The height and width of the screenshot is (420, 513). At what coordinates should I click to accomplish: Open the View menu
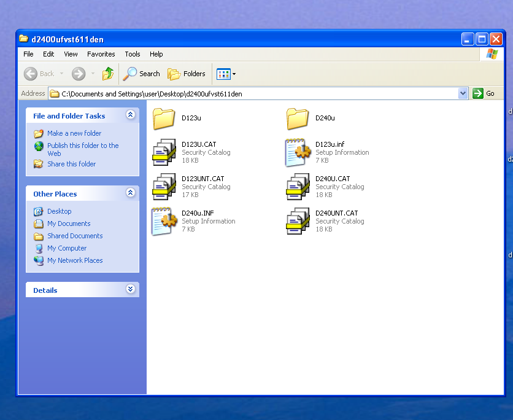(x=71, y=54)
